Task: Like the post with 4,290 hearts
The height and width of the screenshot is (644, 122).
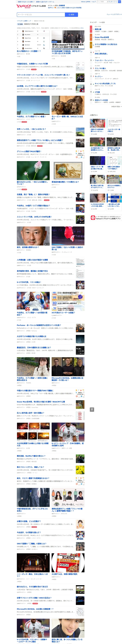Action: pos(92,153)
